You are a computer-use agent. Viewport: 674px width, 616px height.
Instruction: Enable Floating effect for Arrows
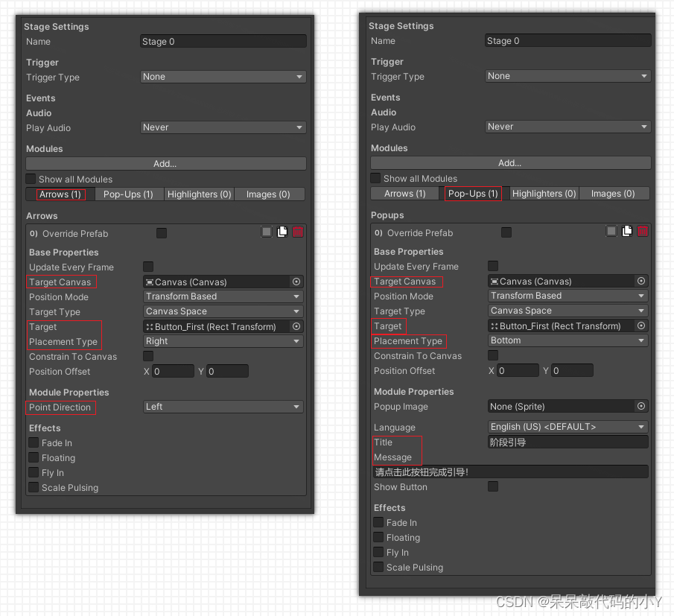(34, 457)
